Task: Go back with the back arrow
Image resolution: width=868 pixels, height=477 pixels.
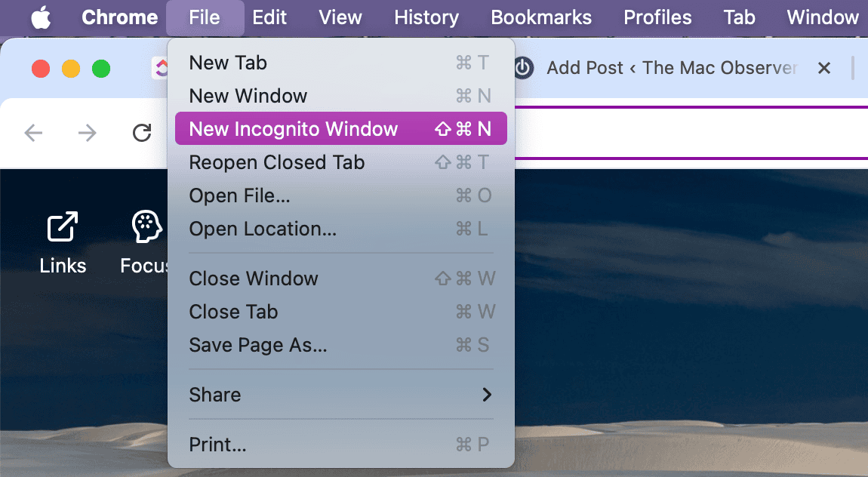Action: pos(34,133)
